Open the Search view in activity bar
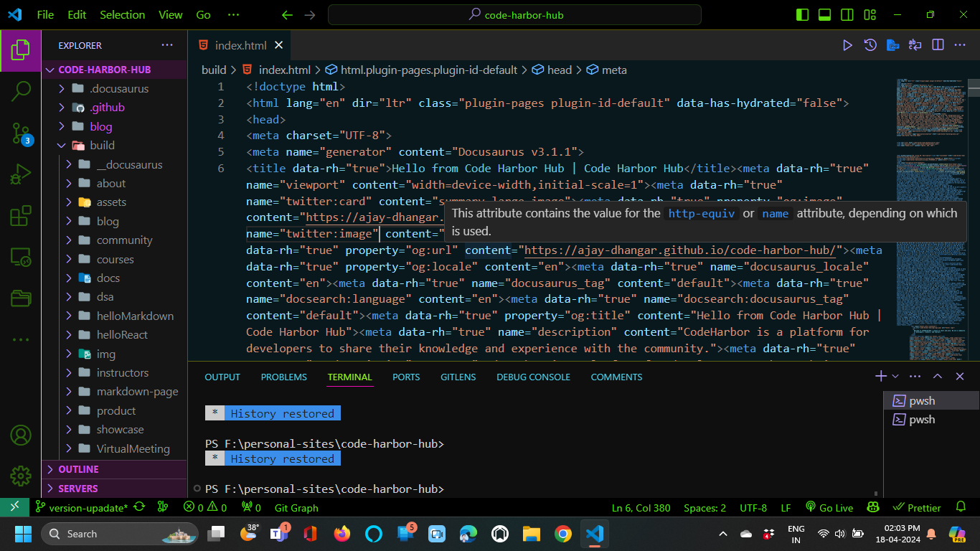980x551 pixels. (x=21, y=91)
